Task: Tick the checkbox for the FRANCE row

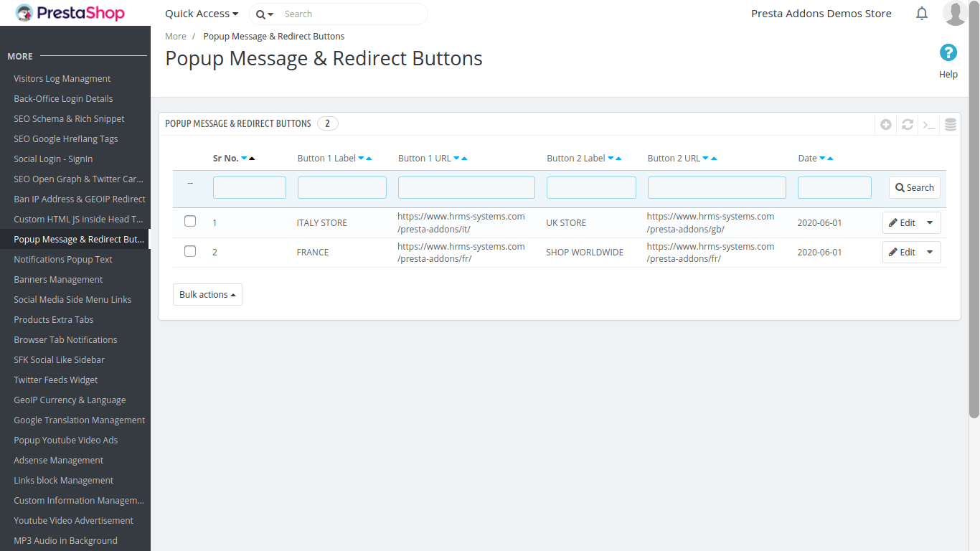Action: pos(190,251)
